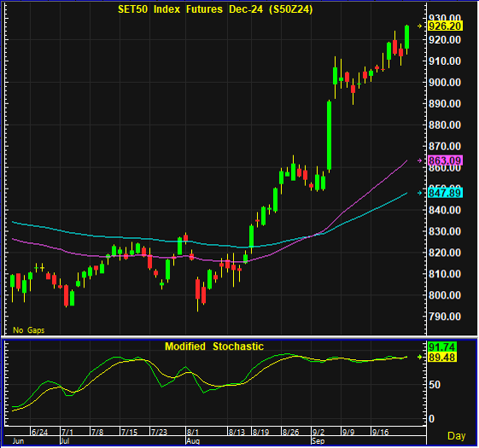Click the 7/15 date marker
Image resolution: width=479 pixels, height=448 pixels.
click(x=130, y=432)
